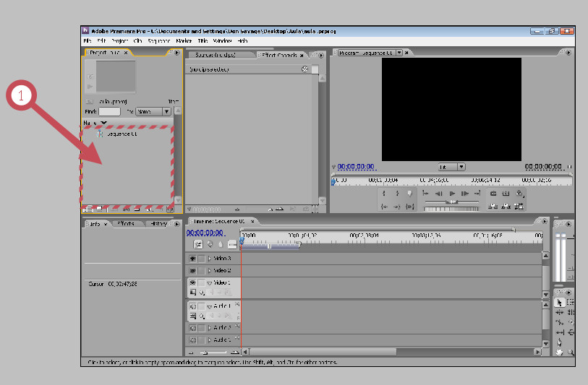588x385 pixels.
Task: Select the Zoom magnifier tool
Action: [571, 352]
